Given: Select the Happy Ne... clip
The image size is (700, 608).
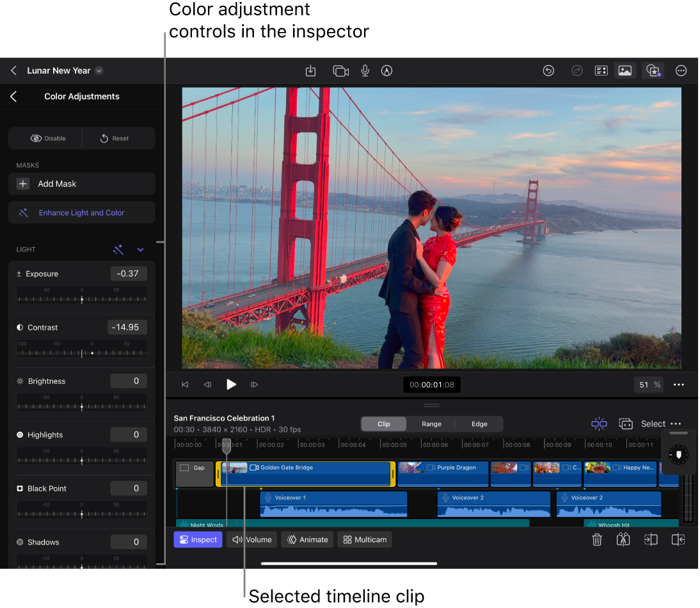Looking at the screenshot, I should (x=621, y=474).
